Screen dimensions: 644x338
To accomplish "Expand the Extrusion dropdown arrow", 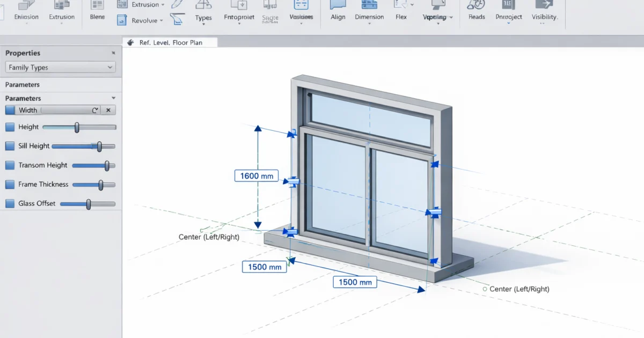I will [162, 4].
